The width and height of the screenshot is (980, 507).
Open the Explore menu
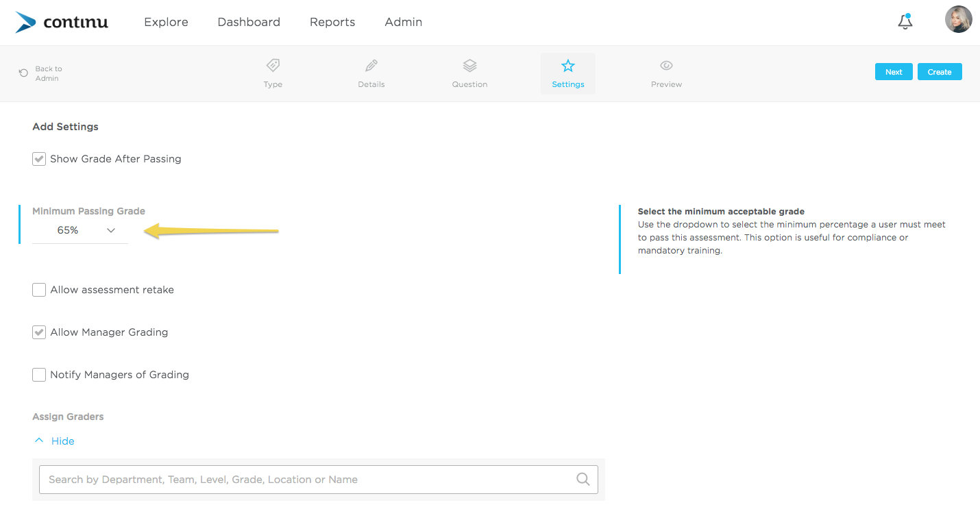(166, 22)
